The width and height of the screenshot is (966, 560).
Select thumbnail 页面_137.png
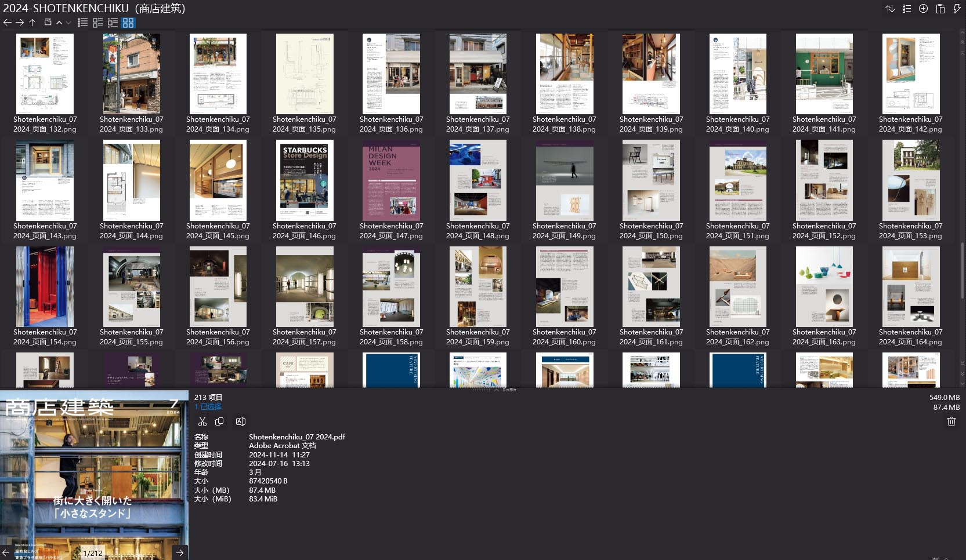[x=478, y=74]
